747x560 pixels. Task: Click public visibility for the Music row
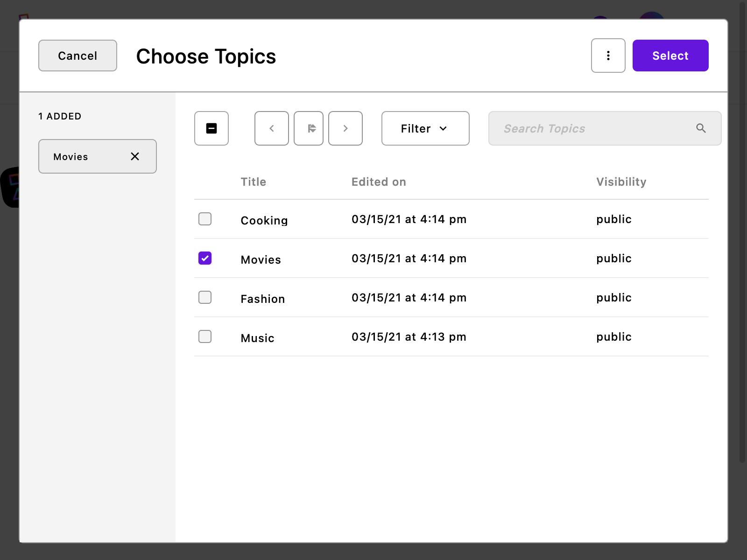(613, 336)
